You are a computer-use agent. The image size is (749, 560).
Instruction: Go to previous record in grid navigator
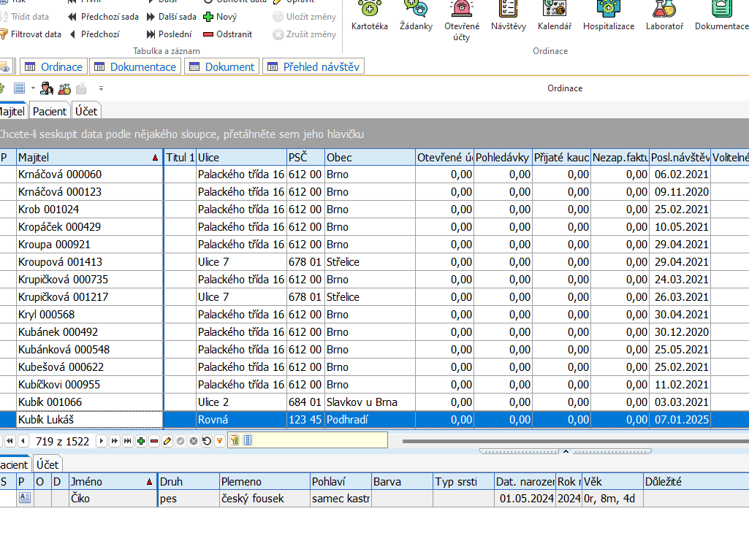pos(23,441)
